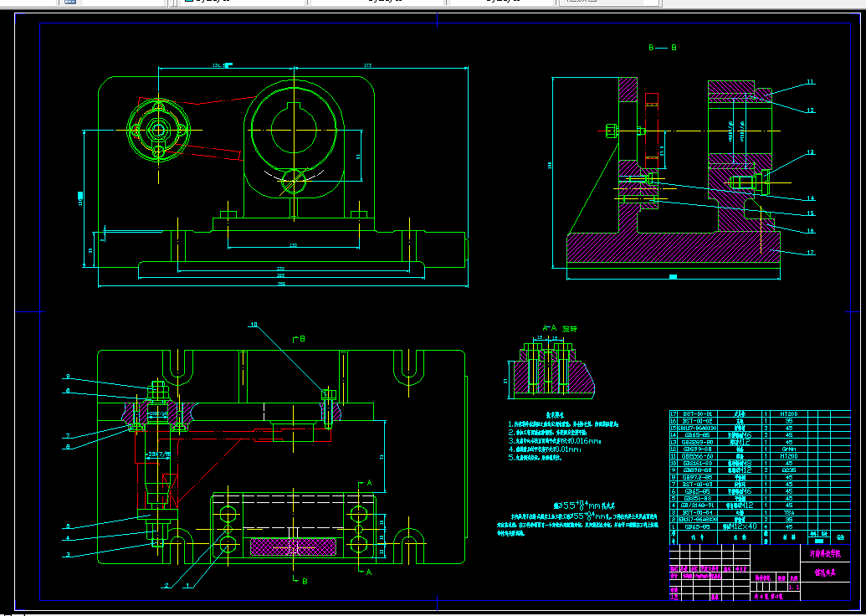Click the A-A 旋转 section title

(560, 328)
